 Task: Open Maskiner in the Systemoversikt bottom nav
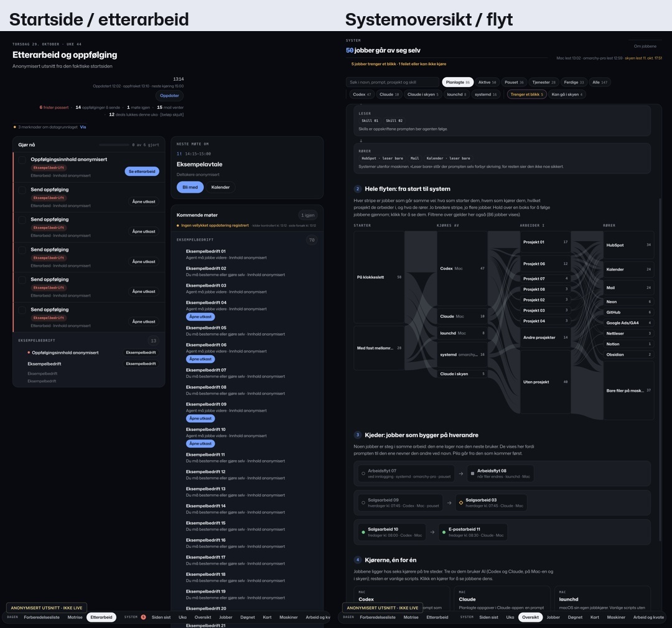pyautogui.click(x=616, y=617)
